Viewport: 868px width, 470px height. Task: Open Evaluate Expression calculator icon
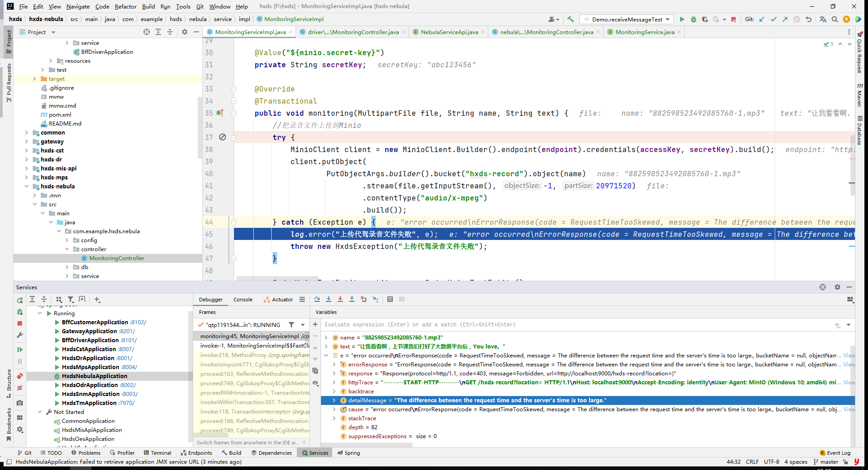(x=390, y=299)
